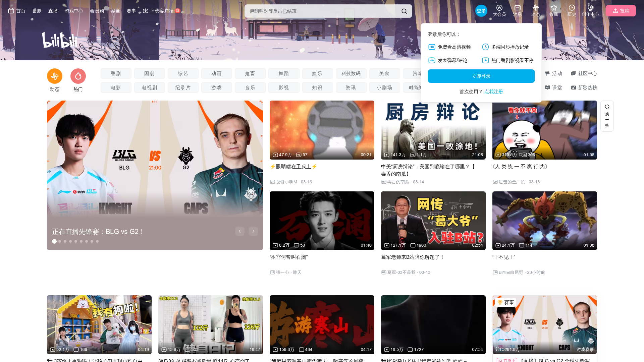
Task: Select the 科技数码 category tag
Action: [351, 73]
